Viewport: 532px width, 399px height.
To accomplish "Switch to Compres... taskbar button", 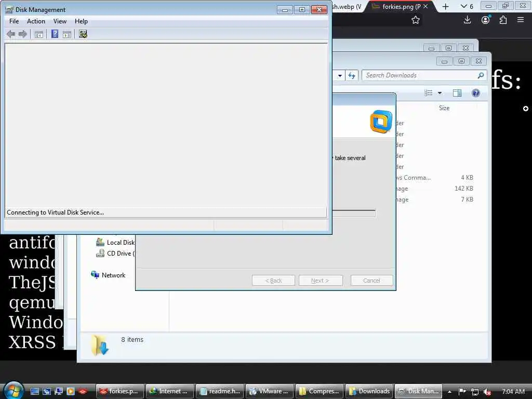I will 320,391.
